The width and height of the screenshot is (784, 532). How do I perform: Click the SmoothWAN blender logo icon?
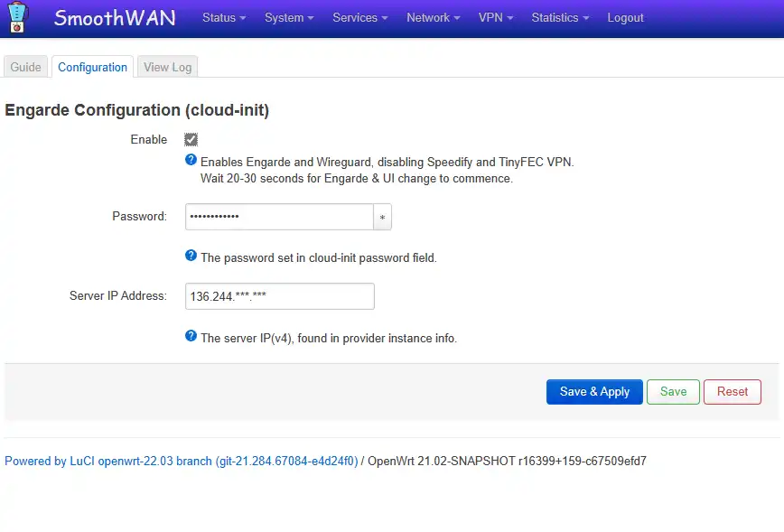click(x=17, y=17)
